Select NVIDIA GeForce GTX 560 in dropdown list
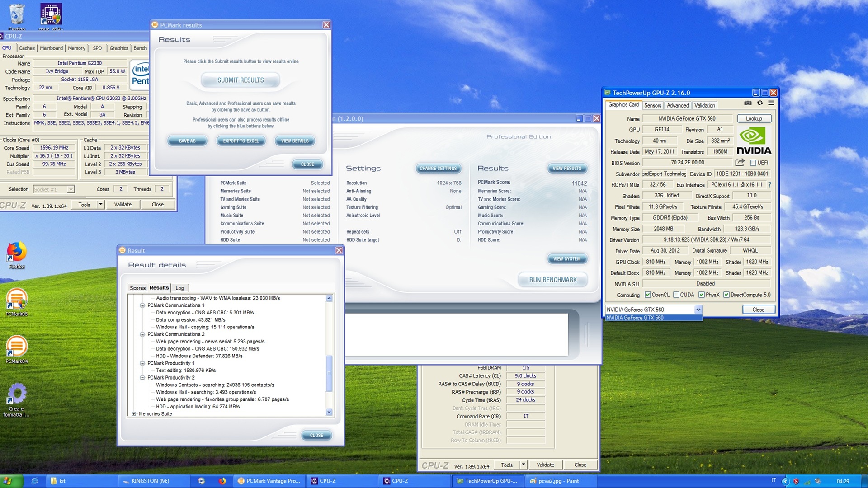This screenshot has width=868, height=488. point(653,318)
